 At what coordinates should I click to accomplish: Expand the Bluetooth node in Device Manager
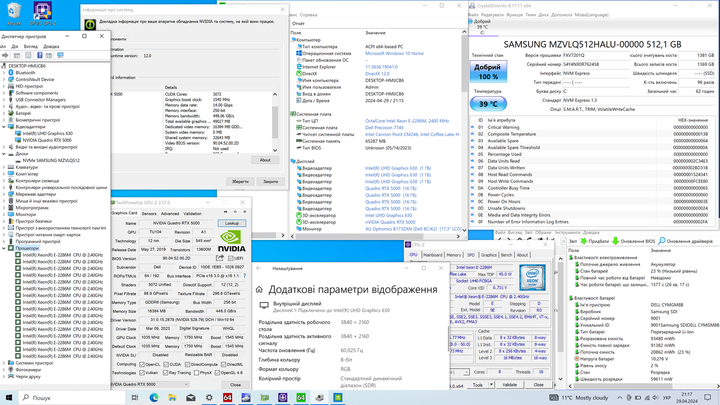point(4,73)
